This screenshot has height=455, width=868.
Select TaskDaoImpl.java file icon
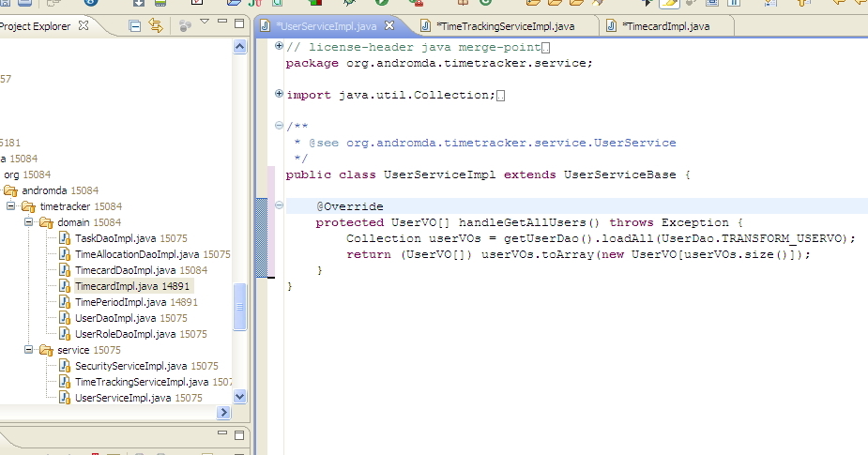[65, 238]
